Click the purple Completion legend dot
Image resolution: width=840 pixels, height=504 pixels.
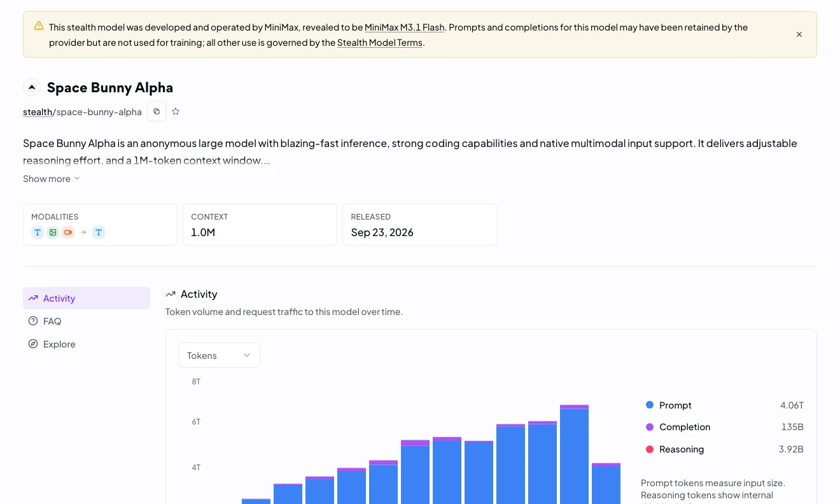pyautogui.click(x=650, y=427)
